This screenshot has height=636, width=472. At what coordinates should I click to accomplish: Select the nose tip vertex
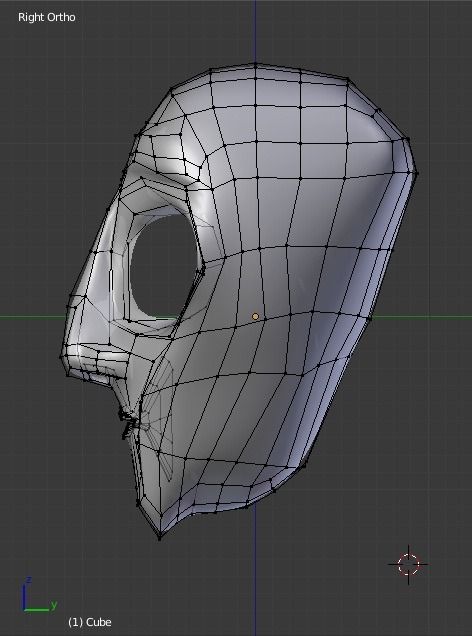(x=62, y=357)
